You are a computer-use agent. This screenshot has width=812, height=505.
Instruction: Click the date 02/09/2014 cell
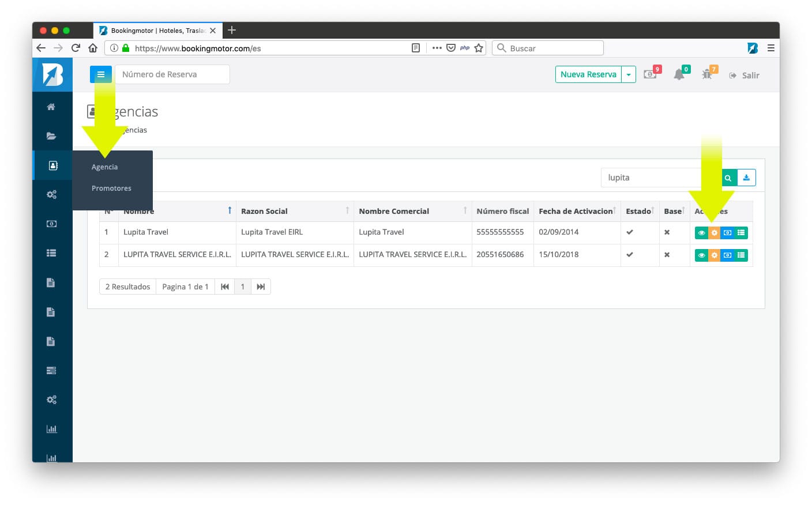point(577,232)
